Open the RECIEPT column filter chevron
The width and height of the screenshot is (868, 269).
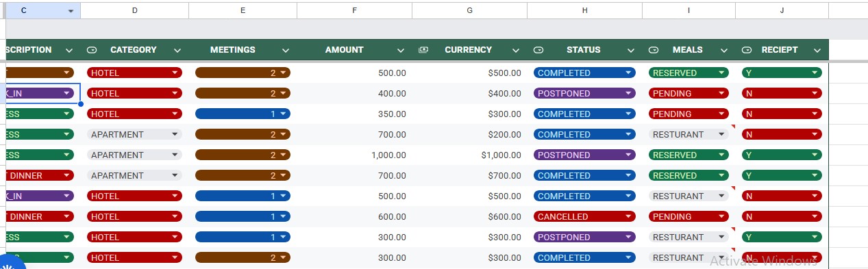[x=817, y=50]
